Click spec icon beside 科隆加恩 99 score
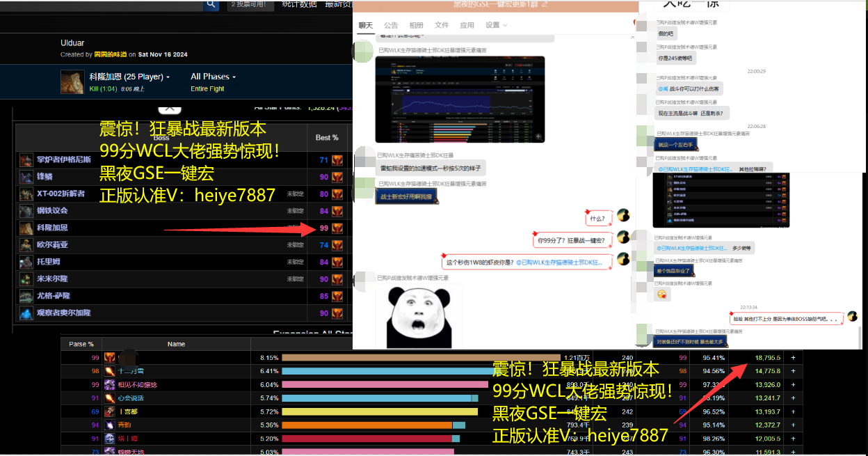The height and width of the screenshot is (456, 868). tap(337, 228)
